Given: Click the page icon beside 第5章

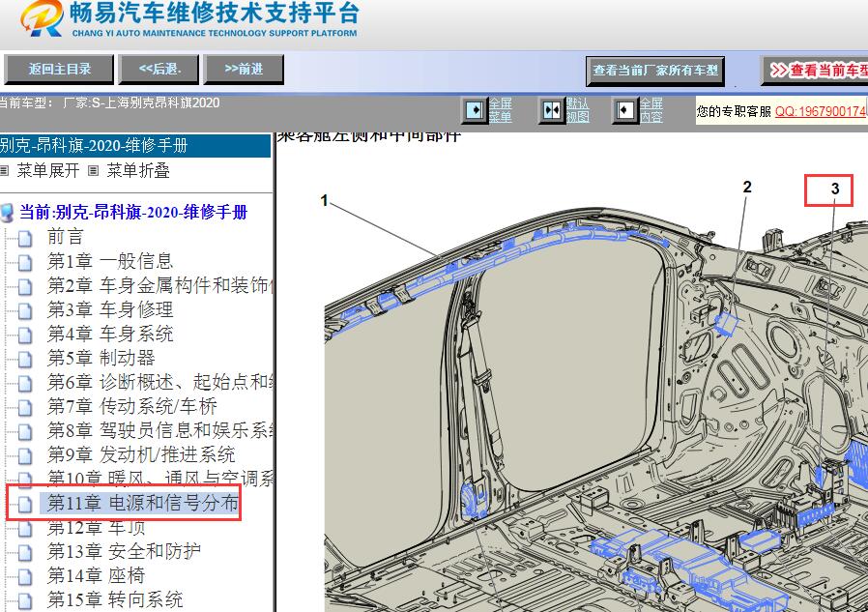Looking at the screenshot, I should (25, 360).
